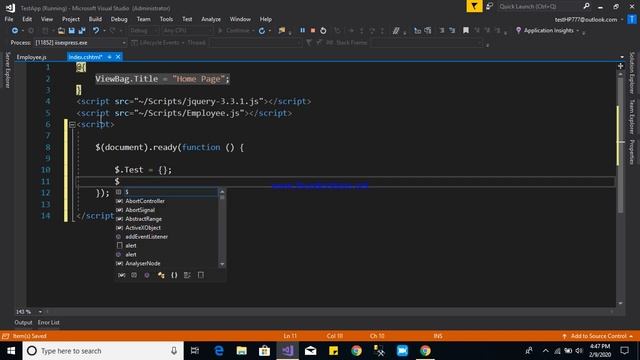Open the Solution Explorer side panel
The height and width of the screenshot is (360, 640).
632,73
